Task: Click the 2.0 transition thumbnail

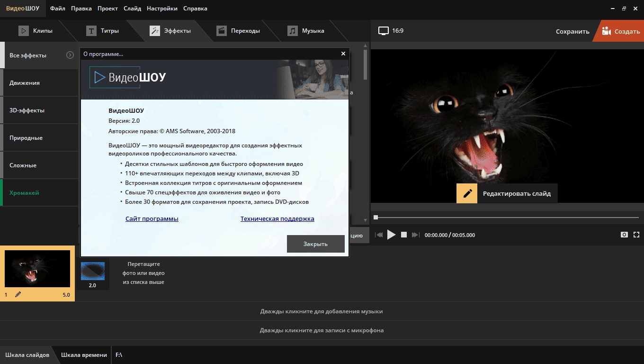Action: click(x=93, y=272)
